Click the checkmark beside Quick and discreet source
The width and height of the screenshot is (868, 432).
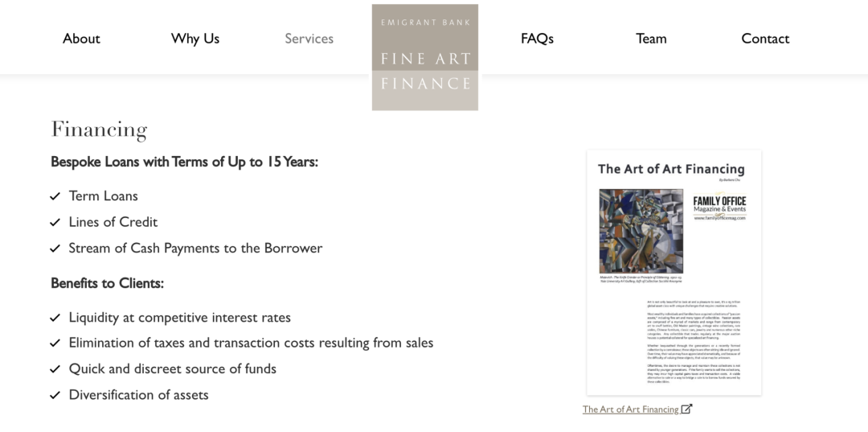55,369
